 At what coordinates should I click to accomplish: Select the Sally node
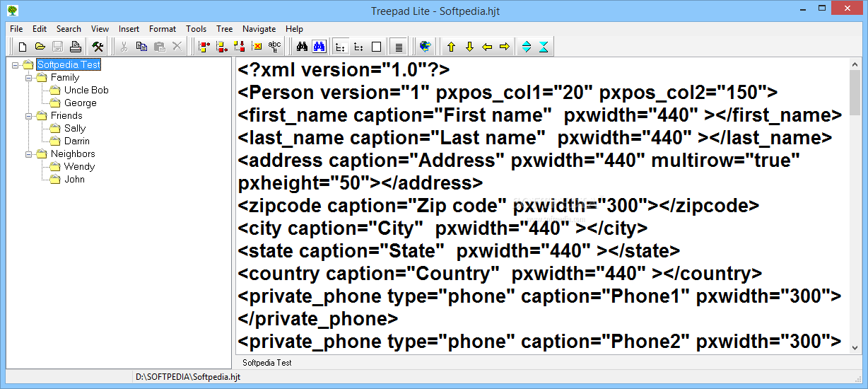(75, 128)
